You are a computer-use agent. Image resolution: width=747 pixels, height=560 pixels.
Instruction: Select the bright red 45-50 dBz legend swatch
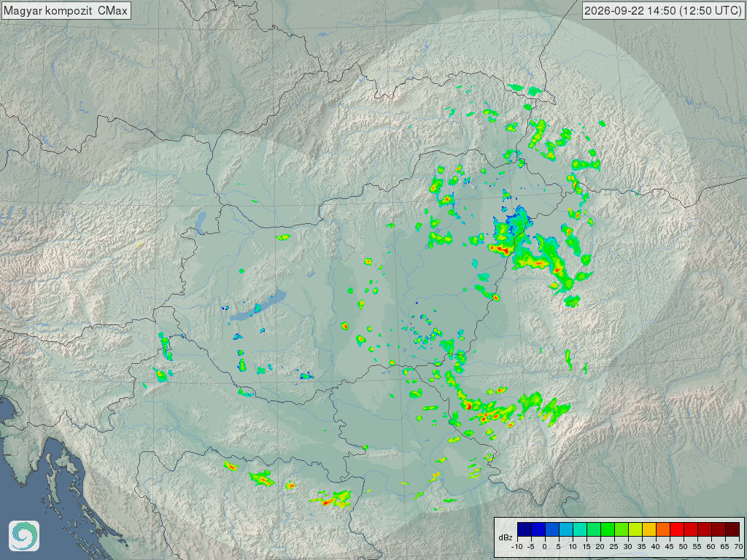pyautogui.click(x=677, y=529)
